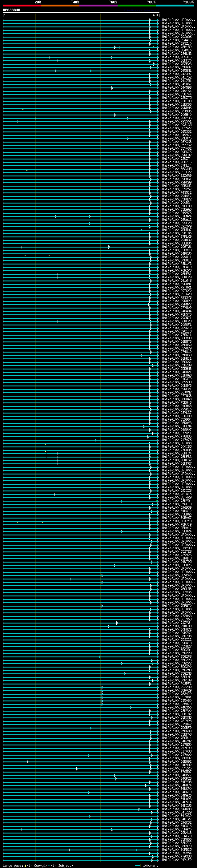Click the UniRef100_Q2HTU3 label
The height and width of the screenshot is (868, 197).
(x=177, y=101)
